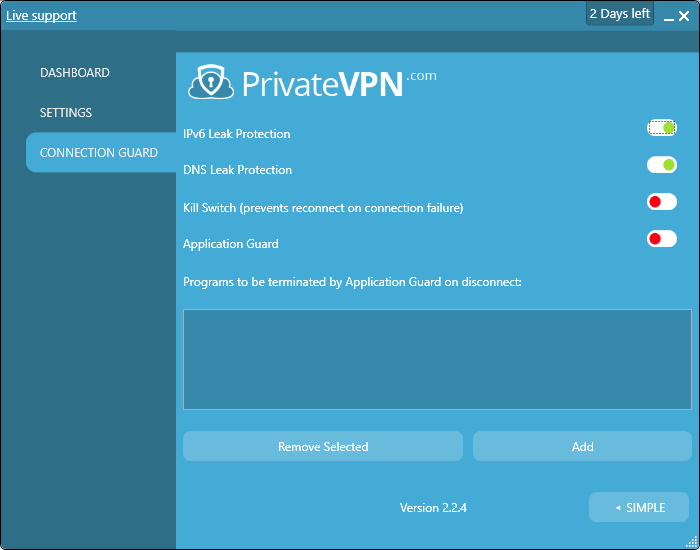The height and width of the screenshot is (550, 700).
Task: Add a program to Application Guard
Action: click(583, 446)
